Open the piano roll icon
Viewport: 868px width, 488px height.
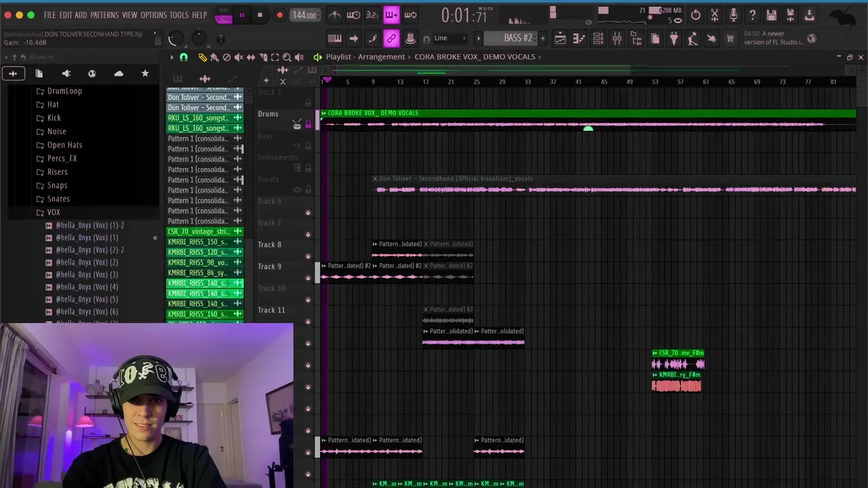579,39
